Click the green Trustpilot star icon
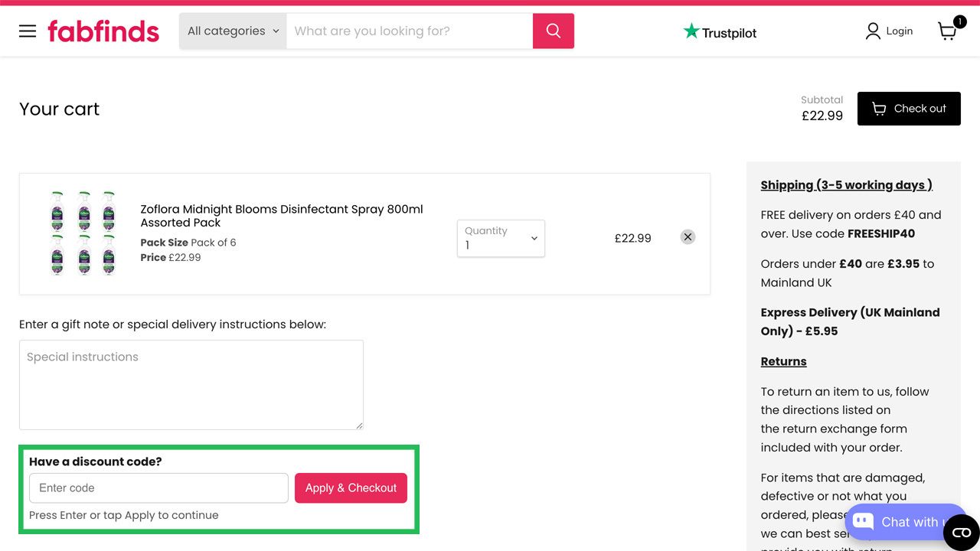Viewport: 980px width, 551px height. point(690,32)
